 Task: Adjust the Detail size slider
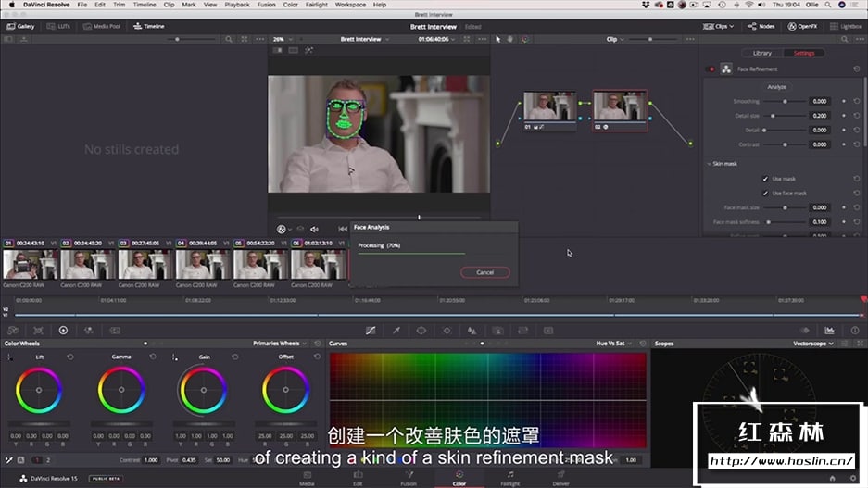point(785,116)
